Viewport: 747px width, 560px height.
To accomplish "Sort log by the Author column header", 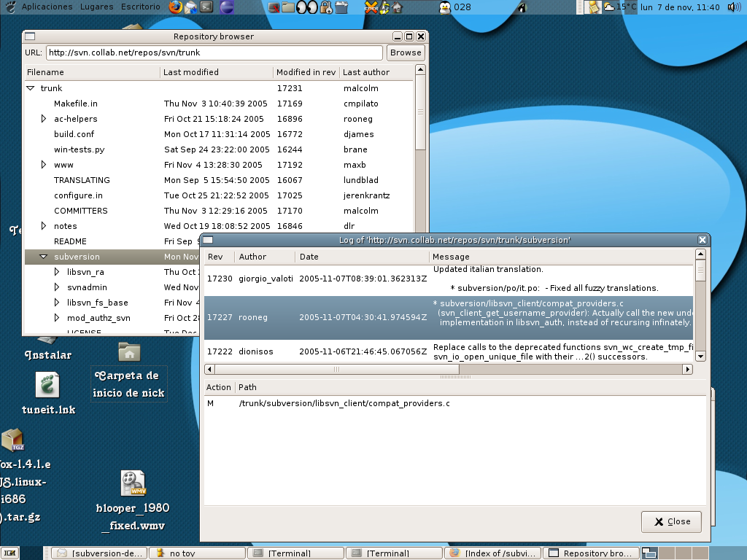I will point(265,257).
